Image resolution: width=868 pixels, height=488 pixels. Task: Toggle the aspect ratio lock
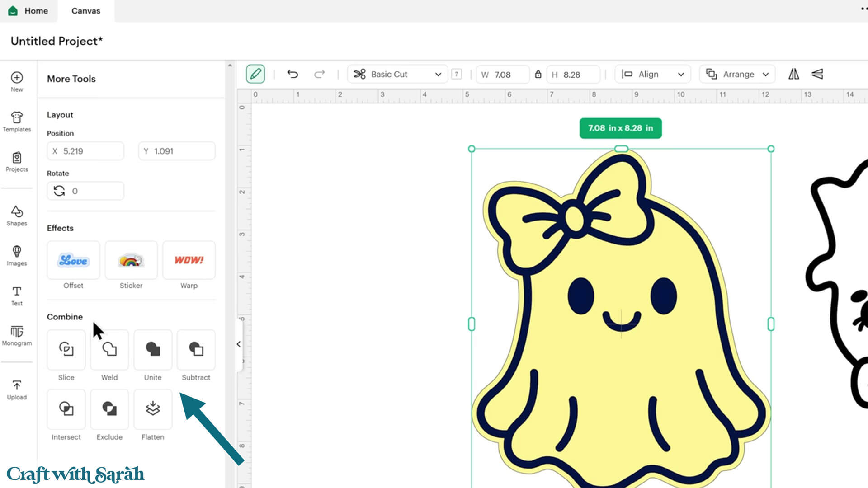point(538,75)
